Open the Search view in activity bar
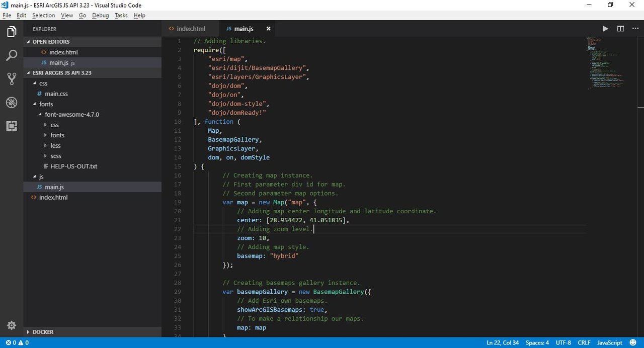 (12, 55)
